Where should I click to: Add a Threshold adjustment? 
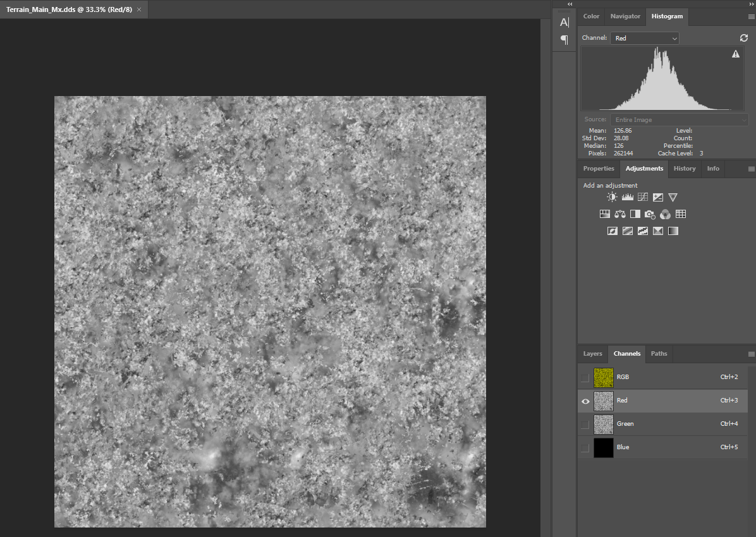[x=643, y=231]
